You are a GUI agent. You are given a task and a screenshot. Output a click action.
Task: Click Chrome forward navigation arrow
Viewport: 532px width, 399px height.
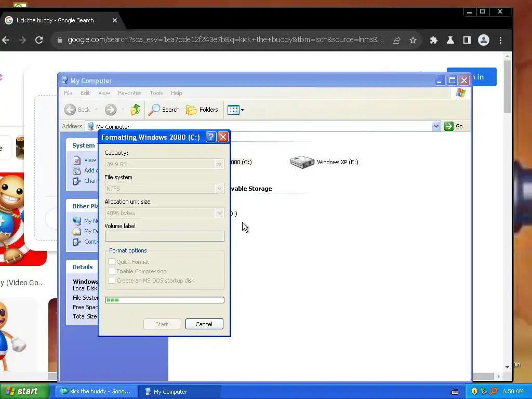tap(22, 40)
